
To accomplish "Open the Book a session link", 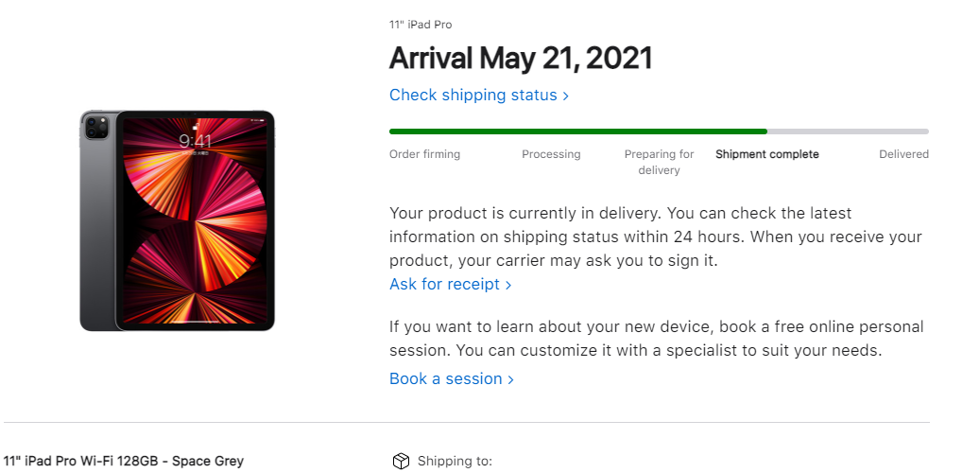I will pyautogui.click(x=451, y=378).
